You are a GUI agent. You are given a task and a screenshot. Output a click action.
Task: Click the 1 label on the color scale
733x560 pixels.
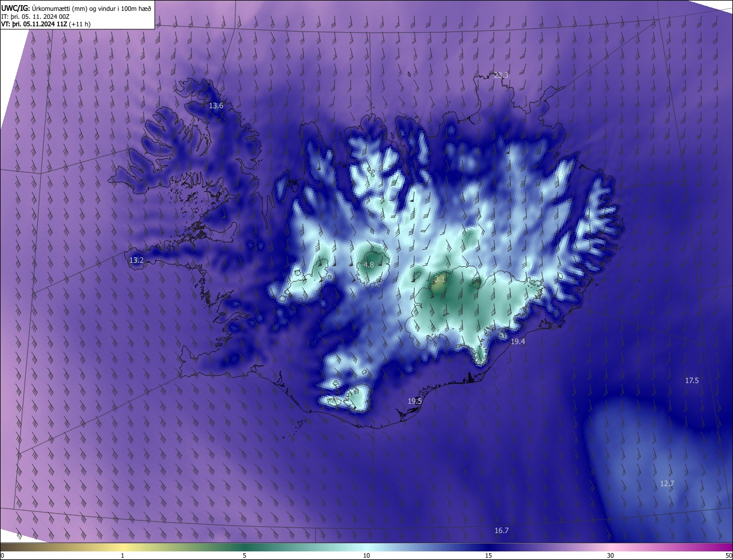point(123,555)
